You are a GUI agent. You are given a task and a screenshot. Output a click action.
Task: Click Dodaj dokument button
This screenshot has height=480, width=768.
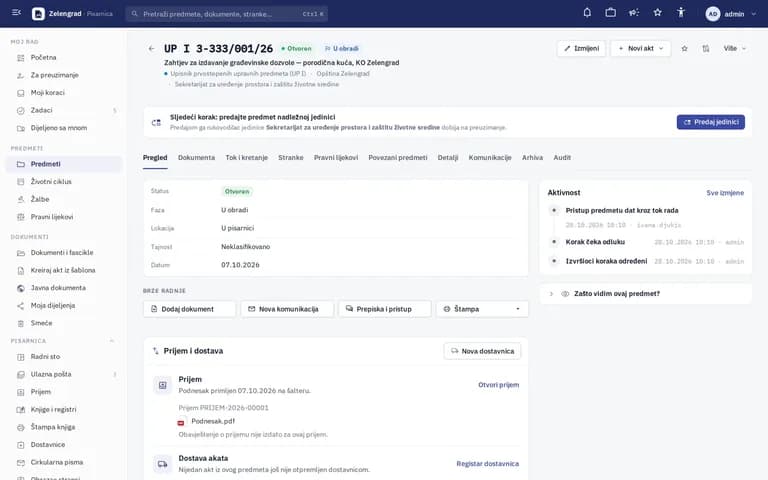click(x=190, y=309)
